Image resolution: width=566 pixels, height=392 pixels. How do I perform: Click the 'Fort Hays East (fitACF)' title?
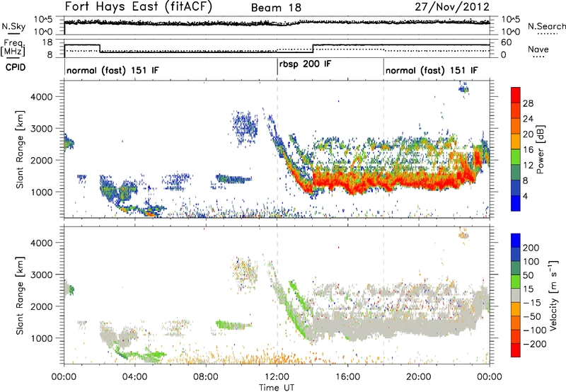[139, 7]
